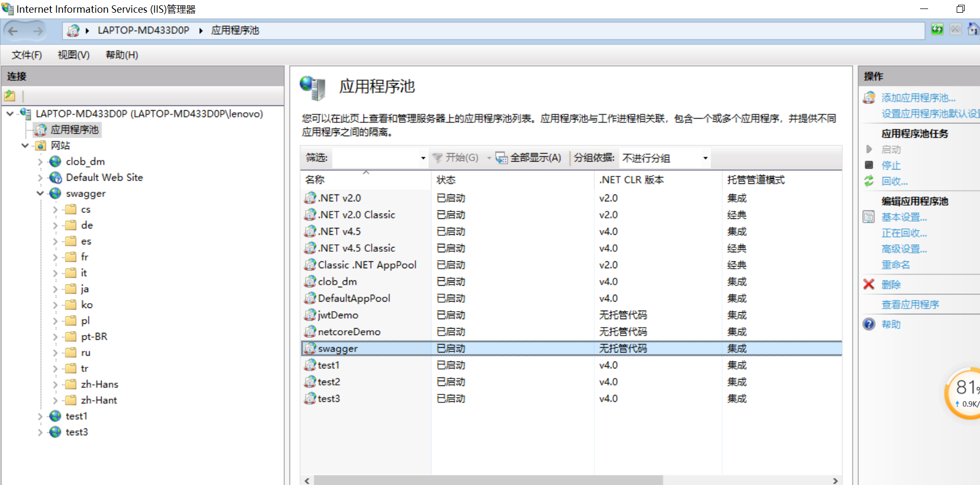The width and height of the screenshot is (980, 485).
Task: Click the clob_dm site globe icon in tree
Action: tap(55, 162)
